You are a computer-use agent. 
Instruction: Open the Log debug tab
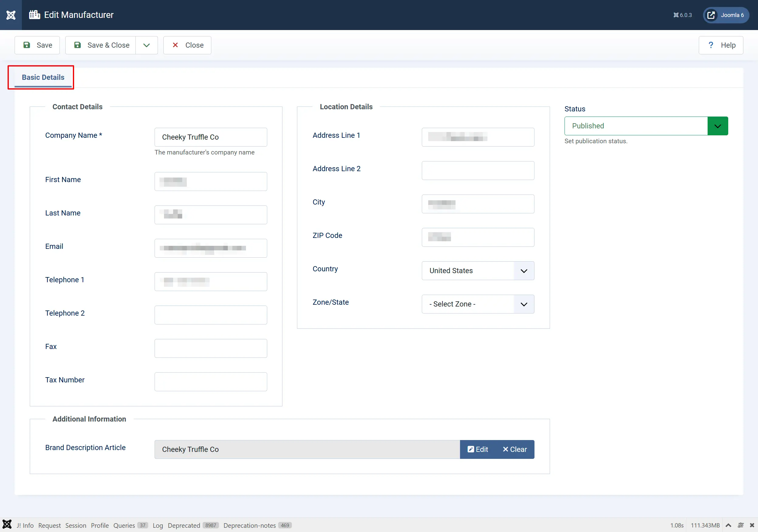(158, 525)
